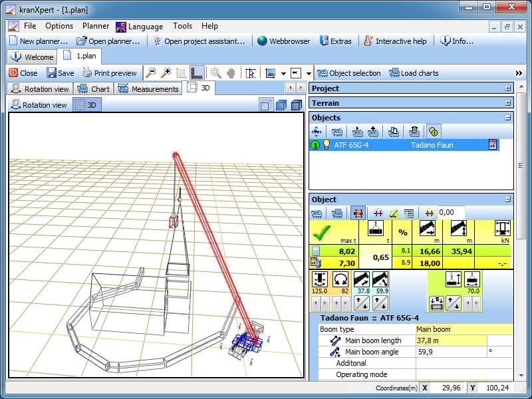The width and height of the screenshot is (532, 399).
Task: Click the delete crane icon in Objects
Action: [414, 132]
